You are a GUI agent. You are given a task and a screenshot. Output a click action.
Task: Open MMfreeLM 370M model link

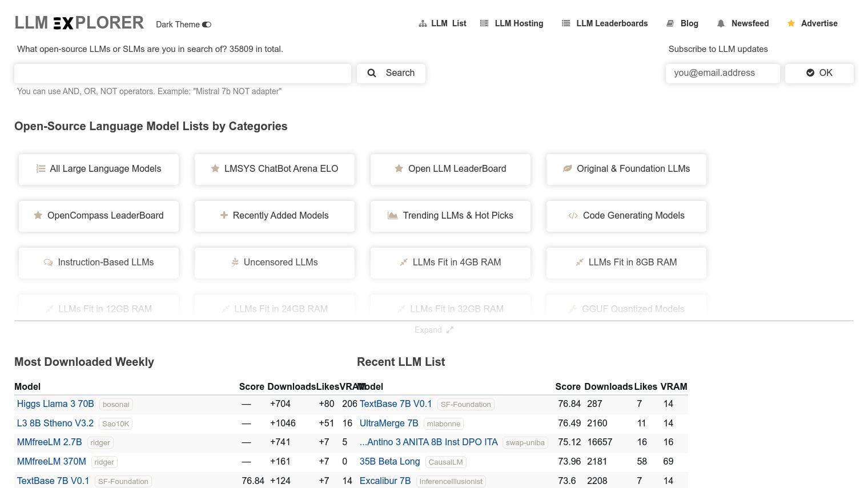tap(51, 462)
